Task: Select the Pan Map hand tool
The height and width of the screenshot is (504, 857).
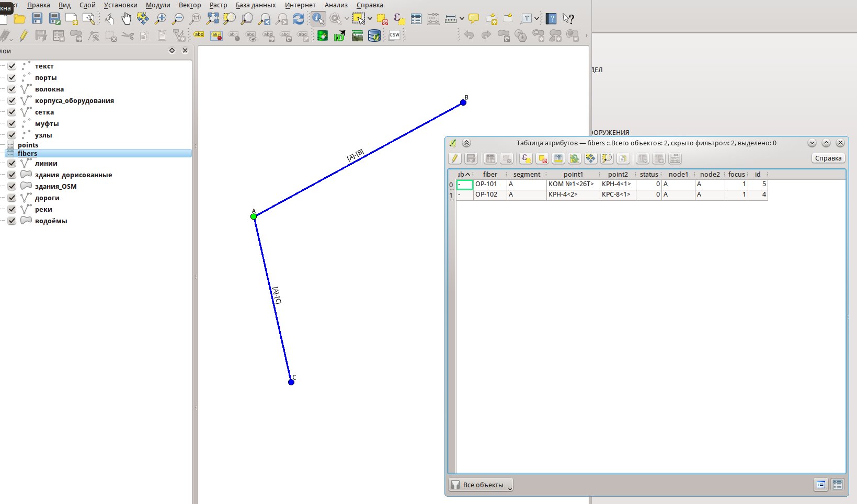Action: [x=126, y=19]
